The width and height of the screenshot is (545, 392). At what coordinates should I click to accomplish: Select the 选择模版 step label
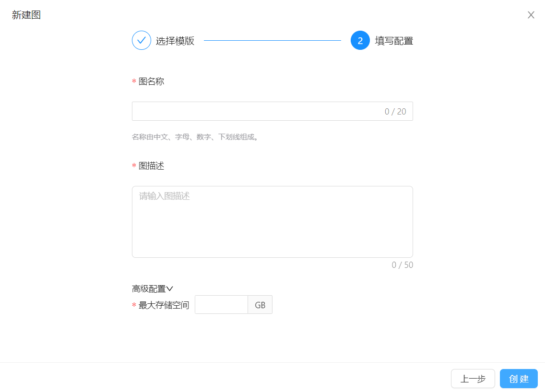coord(175,41)
